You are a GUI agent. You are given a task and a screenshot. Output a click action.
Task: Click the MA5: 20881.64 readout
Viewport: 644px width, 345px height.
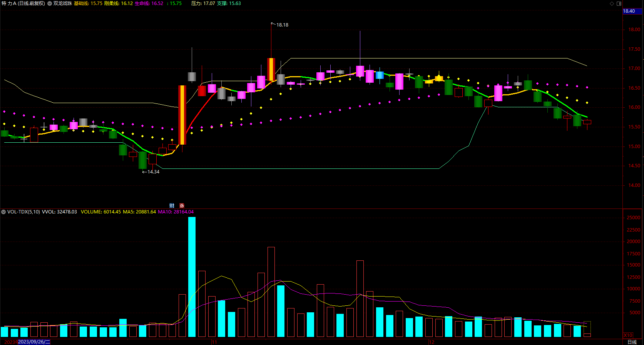pyautogui.click(x=139, y=212)
